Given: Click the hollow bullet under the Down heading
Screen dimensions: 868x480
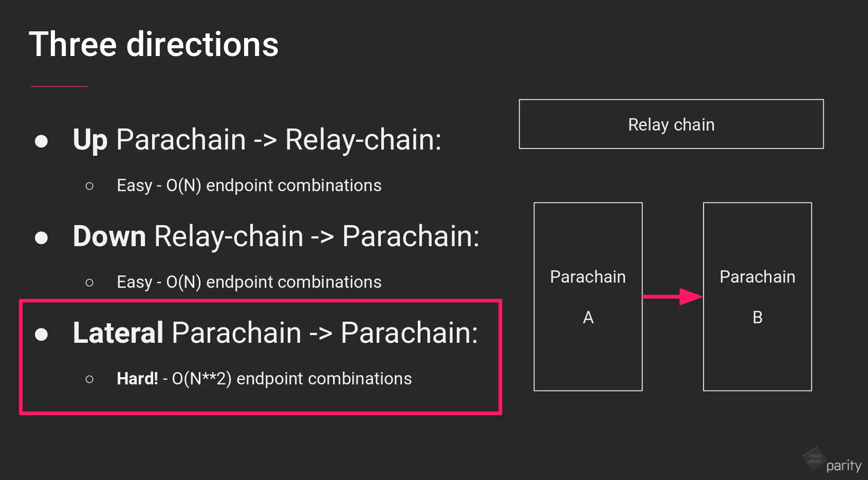Looking at the screenshot, I should pos(89,283).
